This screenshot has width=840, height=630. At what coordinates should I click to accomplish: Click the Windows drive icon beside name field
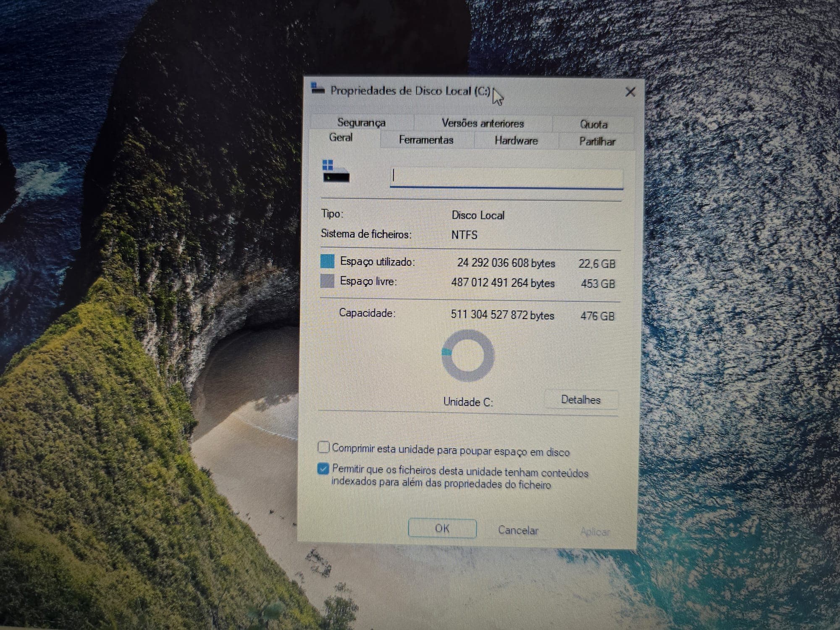coord(336,171)
